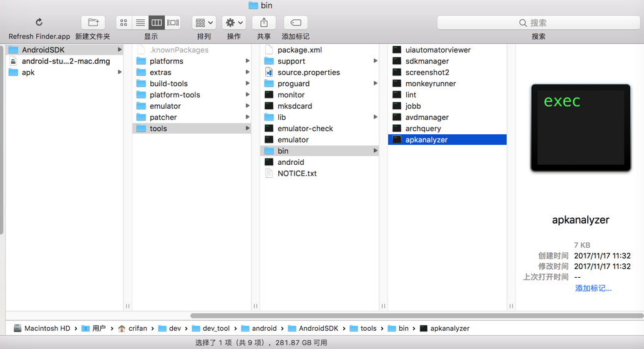Select the apk folder in first column
Screen dimensions: 644x349
point(66,72)
